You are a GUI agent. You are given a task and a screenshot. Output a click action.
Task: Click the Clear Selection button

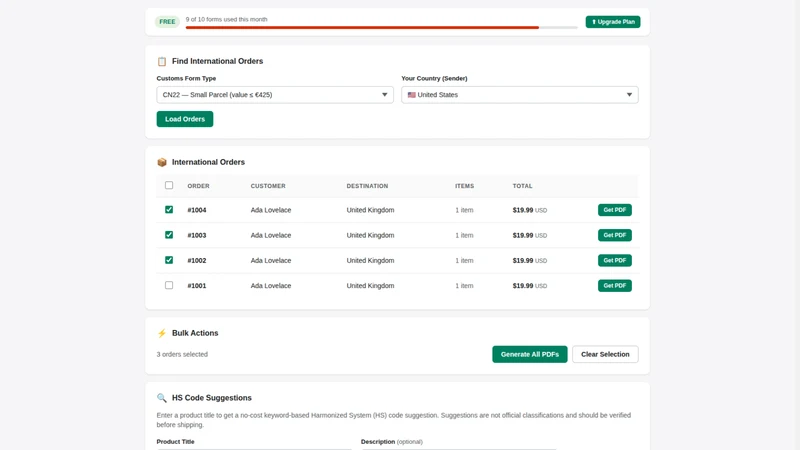click(x=605, y=354)
